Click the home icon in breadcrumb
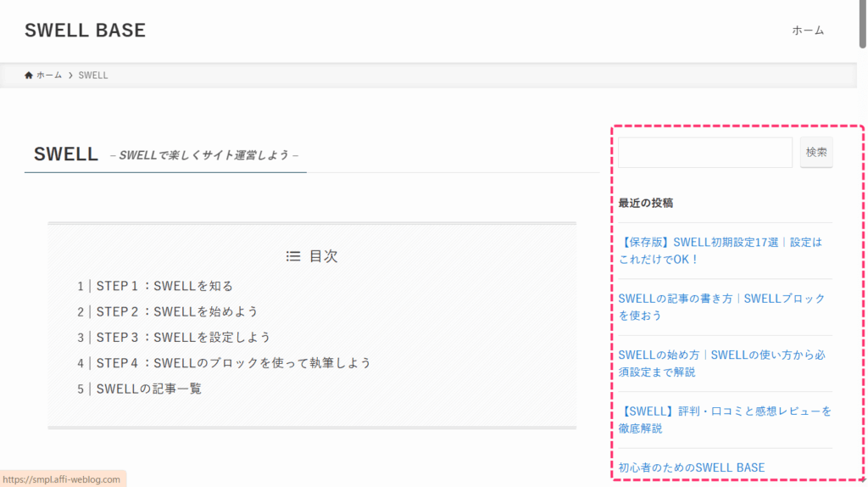The height and width of the screenshot is (487, 868). (29, 76)
